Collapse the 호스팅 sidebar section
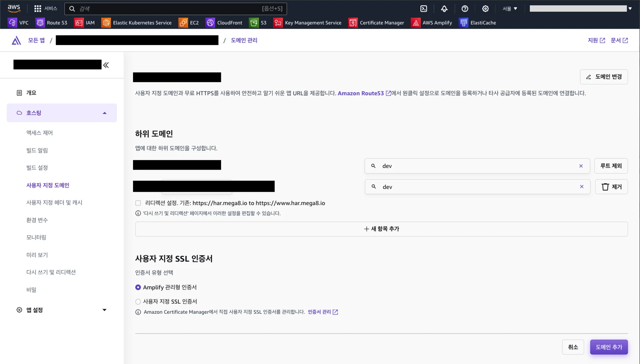640x364 pixels. 104,113
